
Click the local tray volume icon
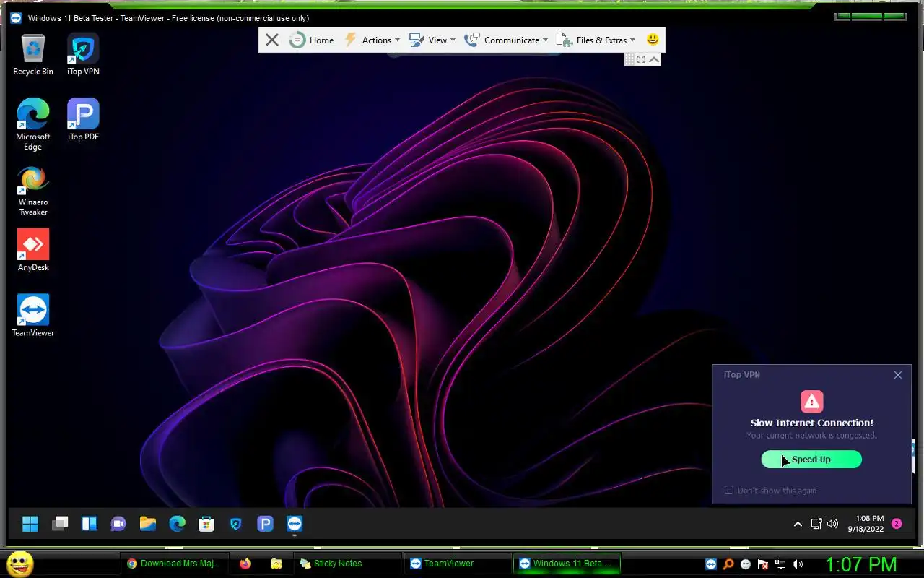798,564
